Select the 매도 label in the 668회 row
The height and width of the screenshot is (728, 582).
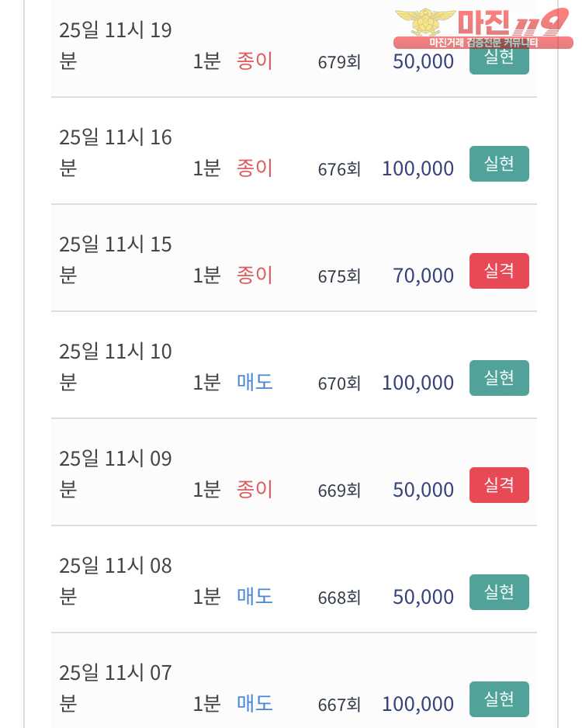[255, 596]
